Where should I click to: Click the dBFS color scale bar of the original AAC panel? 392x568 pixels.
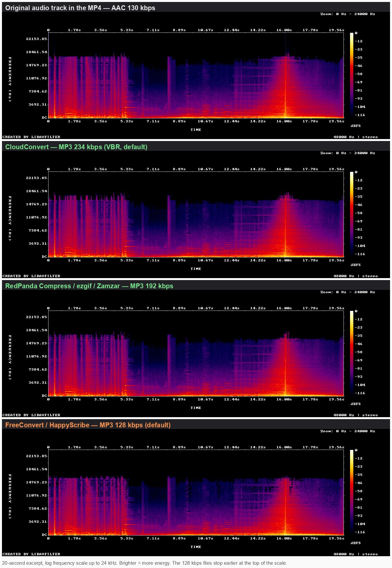(351, 75)
